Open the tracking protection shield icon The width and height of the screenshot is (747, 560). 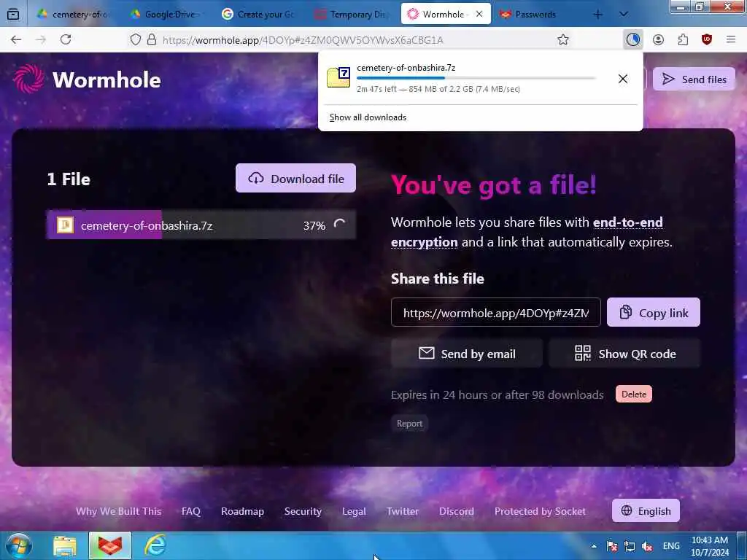(135, 39)
